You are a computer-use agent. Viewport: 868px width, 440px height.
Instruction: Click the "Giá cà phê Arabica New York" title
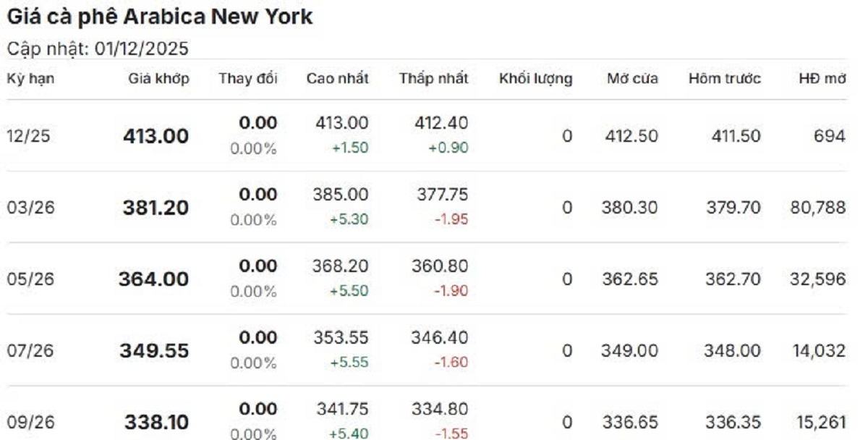tap(159, 18)
